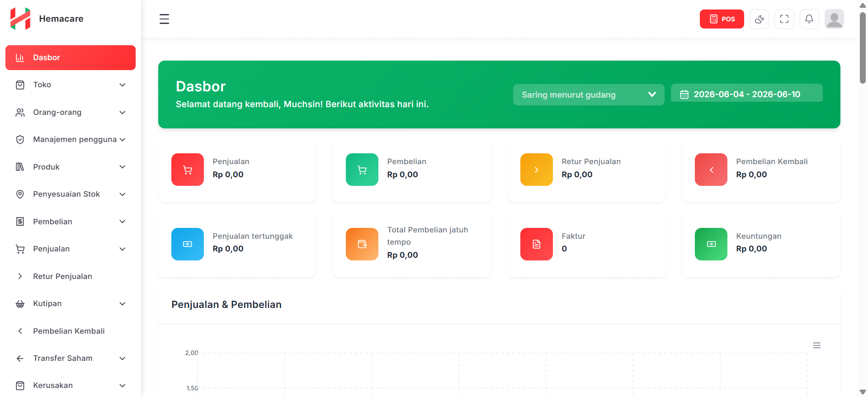The image size is (868, 397).
Task: Click the Faktur card label
Action: click(x=573, y=236)
